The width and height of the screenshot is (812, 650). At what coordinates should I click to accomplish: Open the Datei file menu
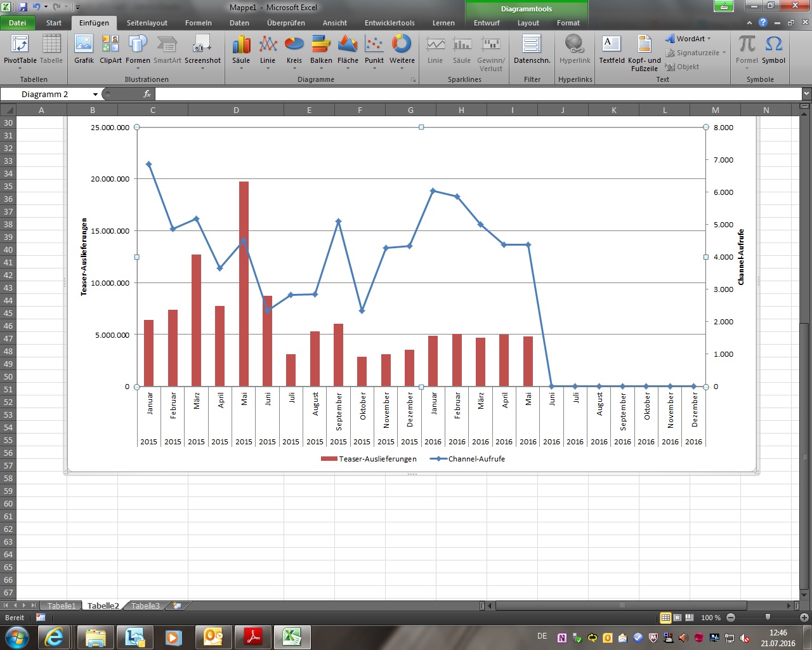click(18, 23)
